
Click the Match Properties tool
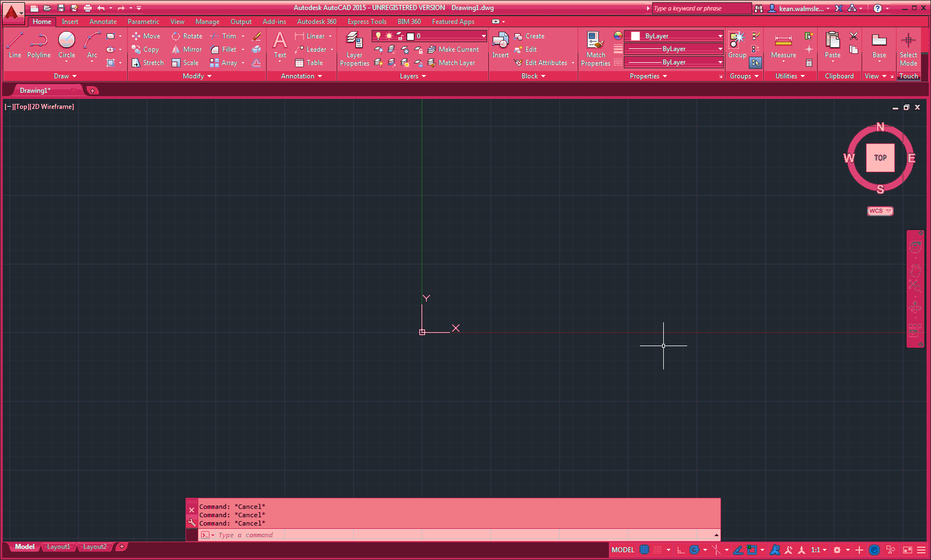pos(595,48)
